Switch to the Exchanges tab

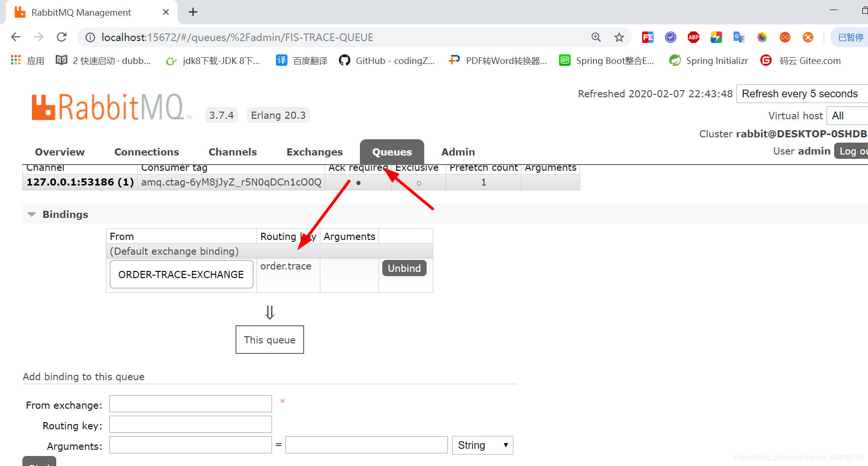coord(315,152)
